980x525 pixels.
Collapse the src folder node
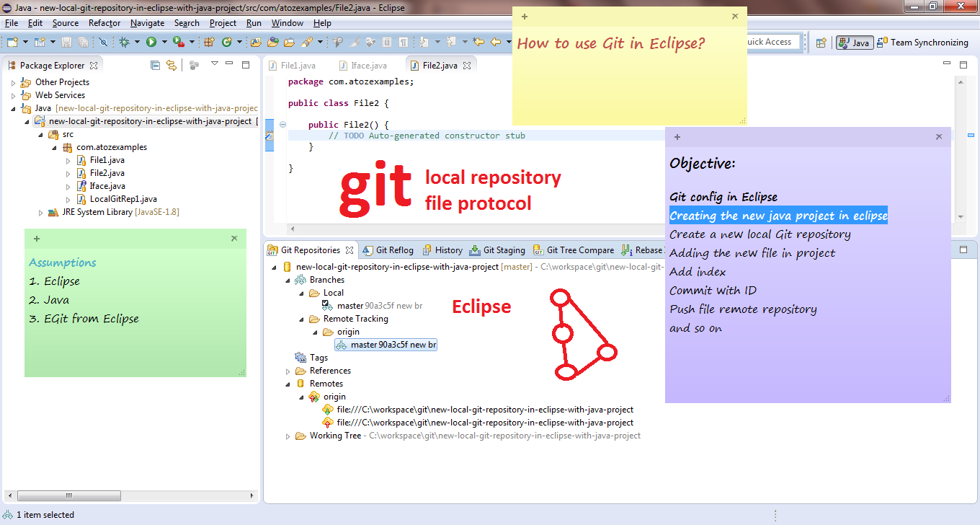coord(40,134)
